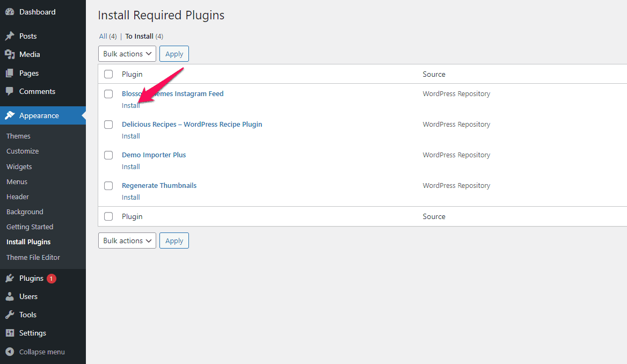
Task: Check the BlossomThemes Instagram Feed checkbox
Action: [x=108, y=94]
